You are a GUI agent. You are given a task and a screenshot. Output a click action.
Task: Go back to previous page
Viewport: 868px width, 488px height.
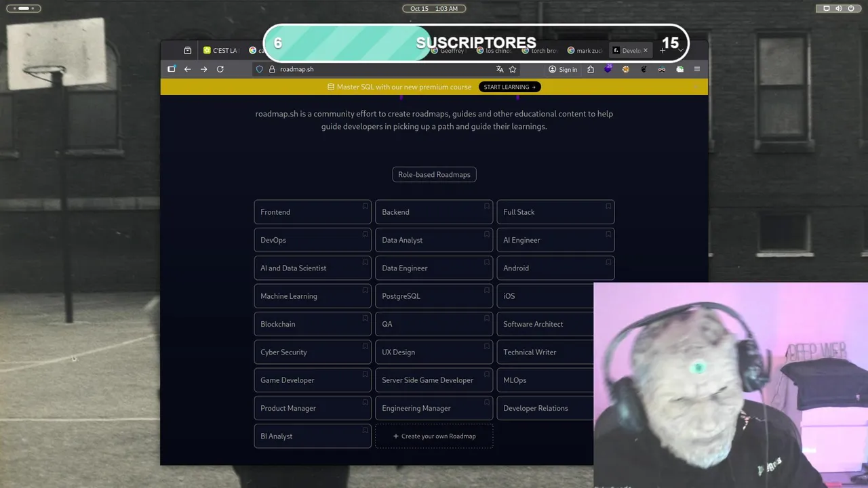(188, 69)
